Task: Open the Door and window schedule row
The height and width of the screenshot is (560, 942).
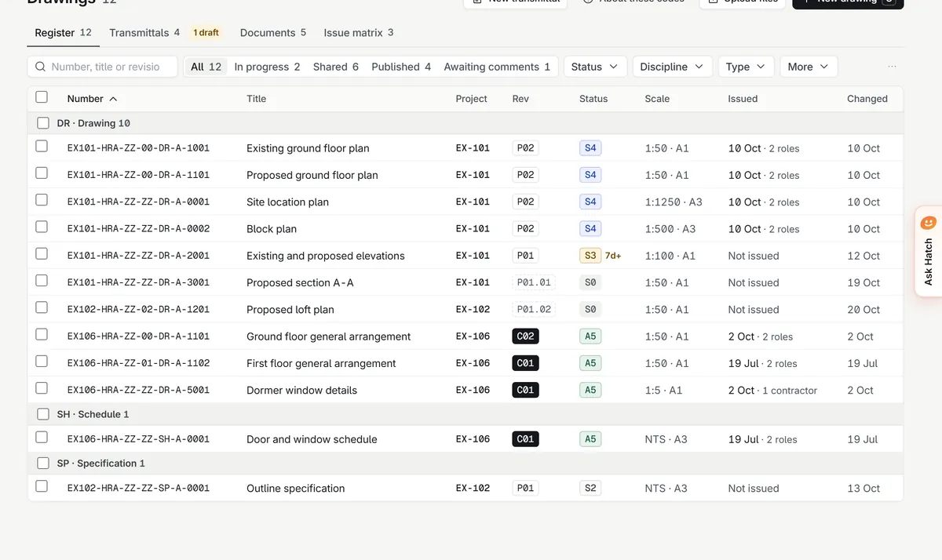Action: click(466, 439)
